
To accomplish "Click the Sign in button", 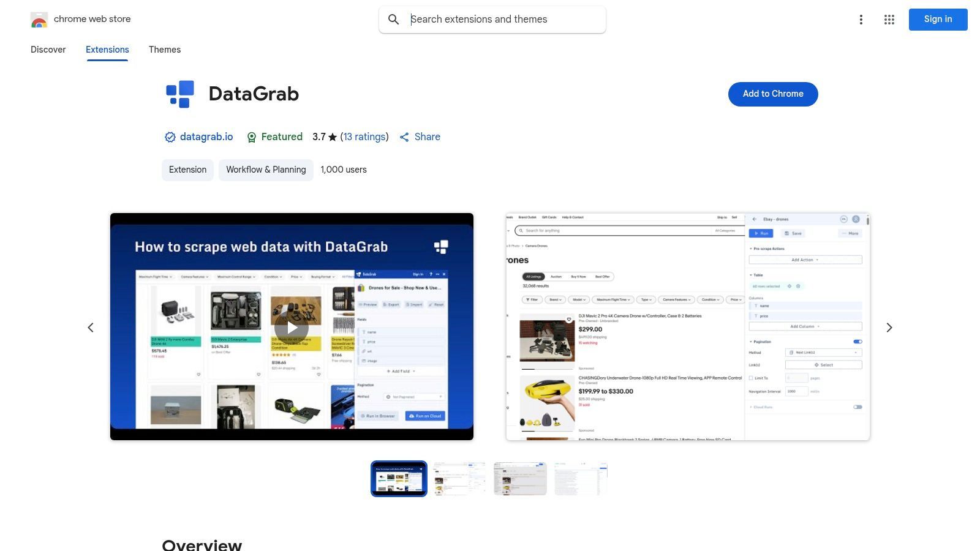I will pos(938,19).
